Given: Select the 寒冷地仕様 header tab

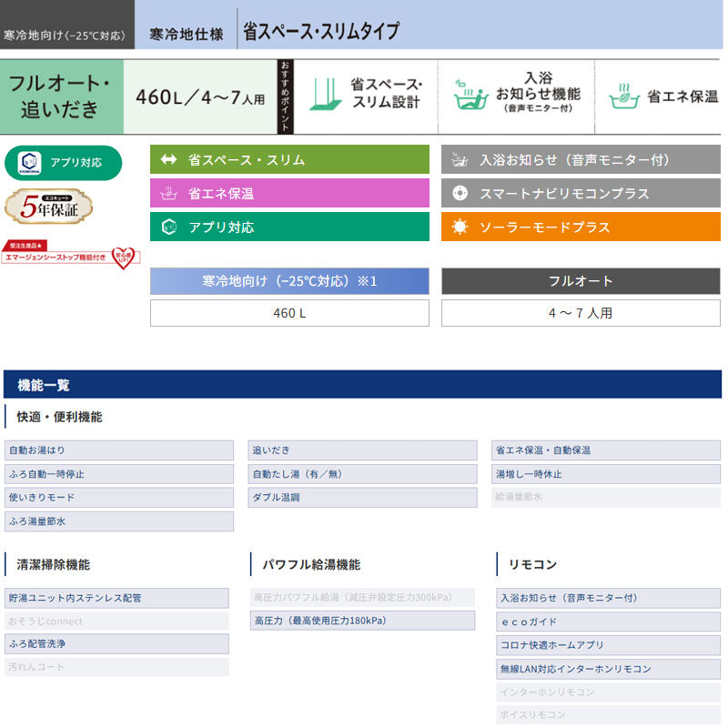Looking at the screenshot, I should pos(187,34).
